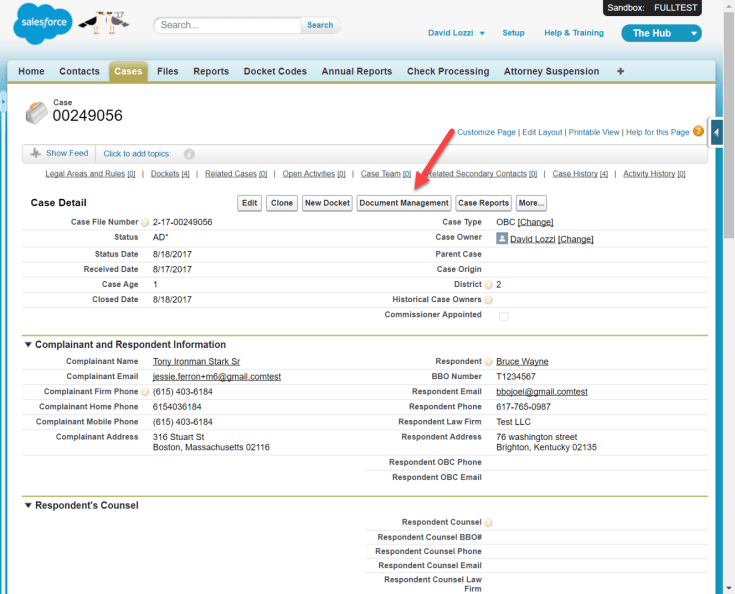Open the Printable View link
The width and height of the screenshot is (735, 594).
click(x=593, y=132)
